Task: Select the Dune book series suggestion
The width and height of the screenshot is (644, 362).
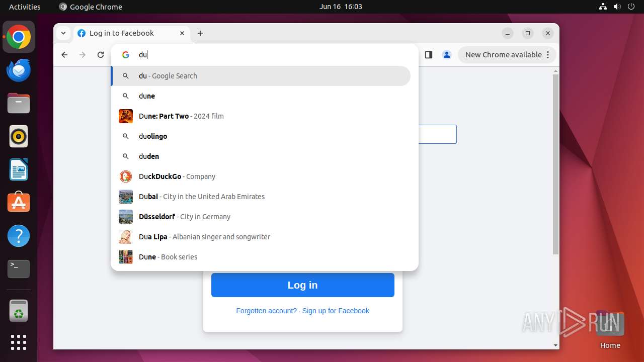Action: (x=261, y=257)
